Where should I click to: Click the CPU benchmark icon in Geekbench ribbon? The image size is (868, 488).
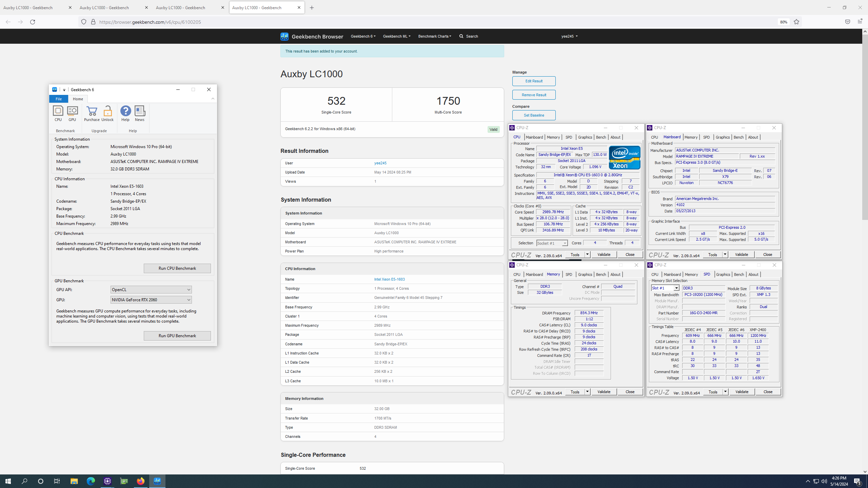pos(58,114)
